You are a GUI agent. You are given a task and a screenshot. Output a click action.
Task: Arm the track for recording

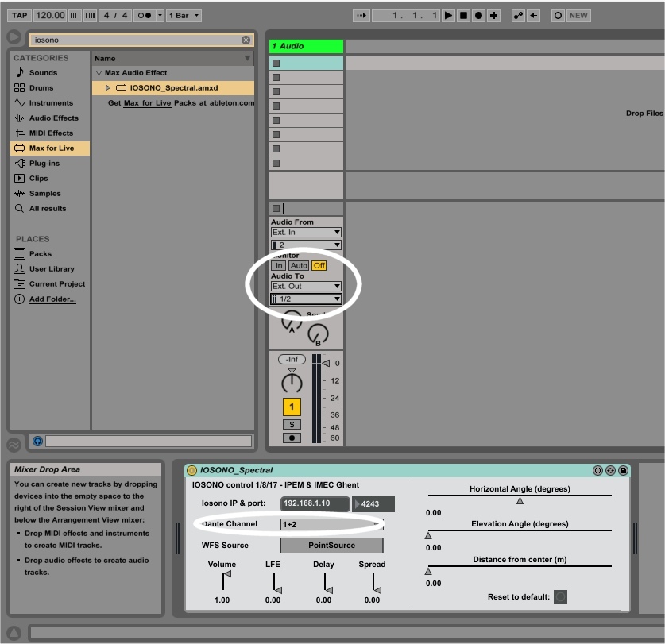click(292, 438)
